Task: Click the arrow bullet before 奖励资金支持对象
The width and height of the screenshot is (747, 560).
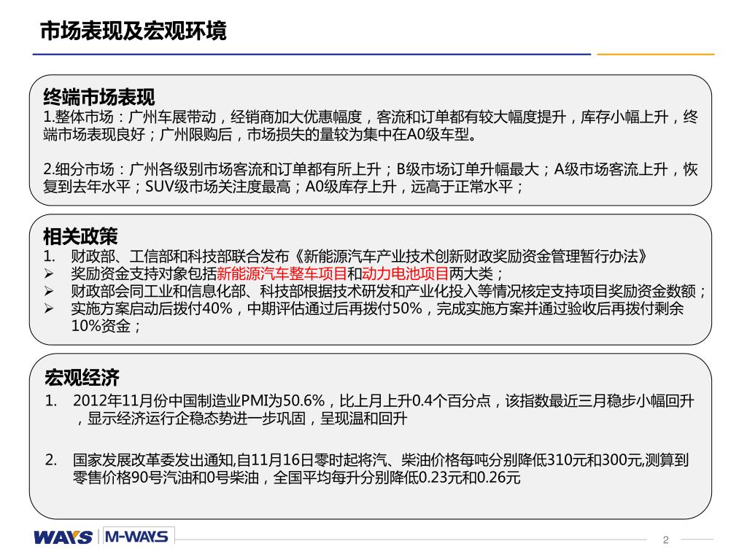Action: [x=49, y=273]
